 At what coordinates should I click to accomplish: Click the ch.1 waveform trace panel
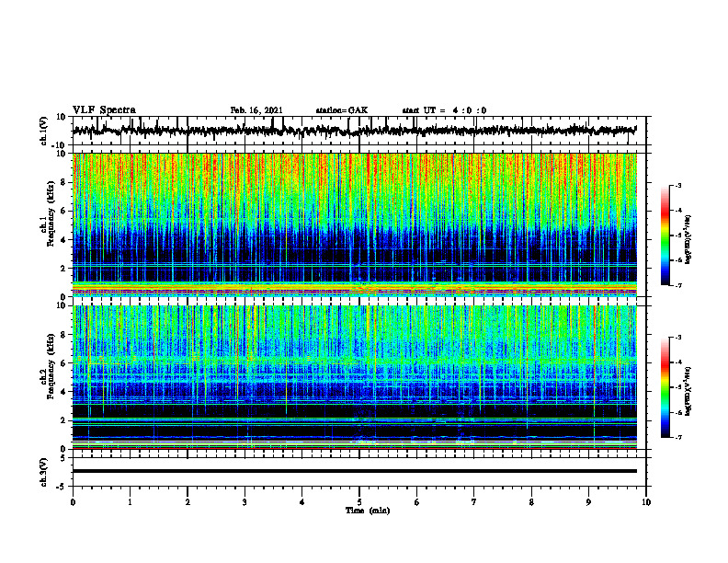359,131
